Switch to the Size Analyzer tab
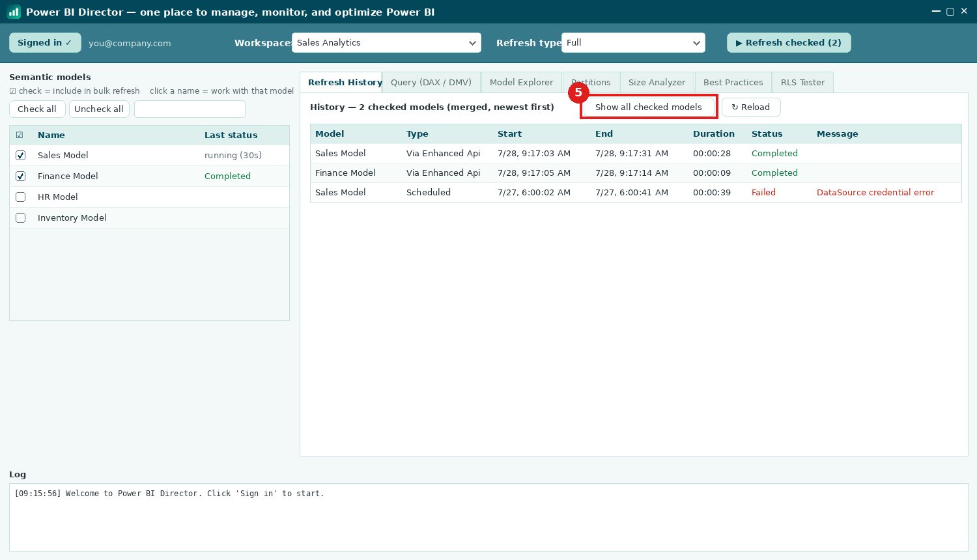 pyautogui.click(x=657, y=82)
